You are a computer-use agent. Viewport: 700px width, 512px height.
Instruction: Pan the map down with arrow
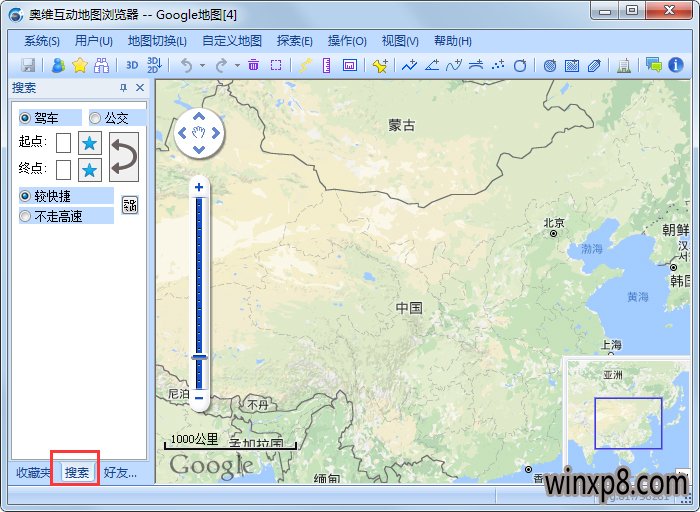(x=199, y=150)
